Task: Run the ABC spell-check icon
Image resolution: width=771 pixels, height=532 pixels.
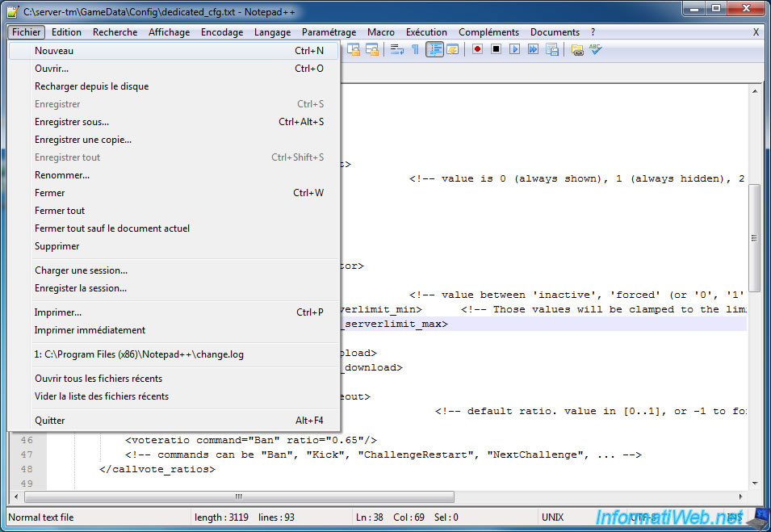Action: coord(596,49)
